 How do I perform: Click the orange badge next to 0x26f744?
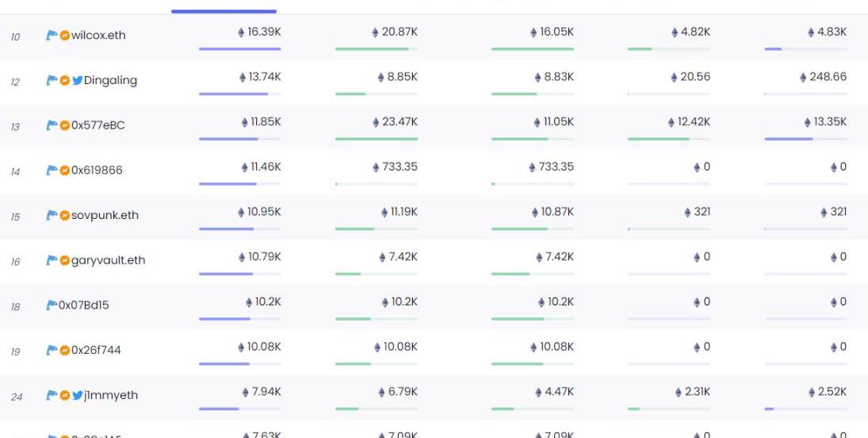(65, 350)
